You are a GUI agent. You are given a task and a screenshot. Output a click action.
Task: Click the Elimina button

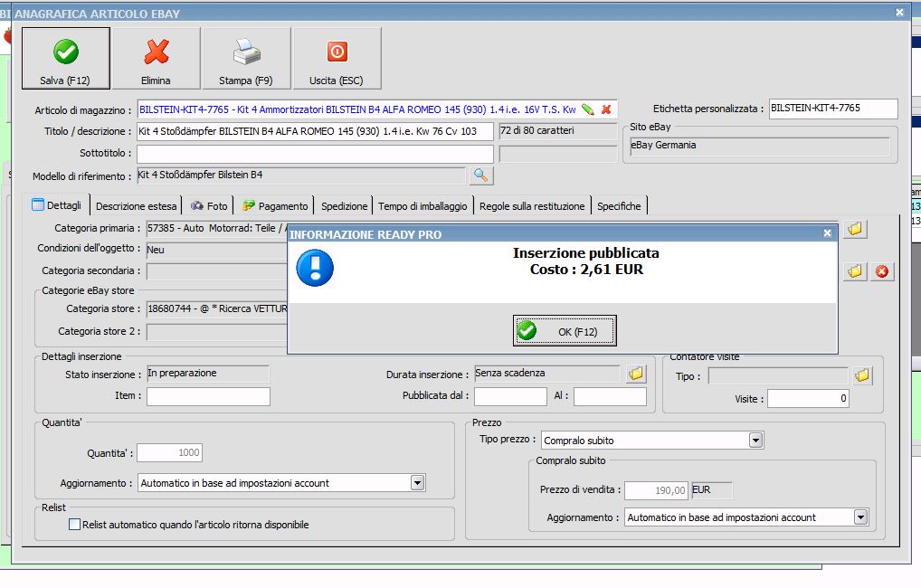157,58
